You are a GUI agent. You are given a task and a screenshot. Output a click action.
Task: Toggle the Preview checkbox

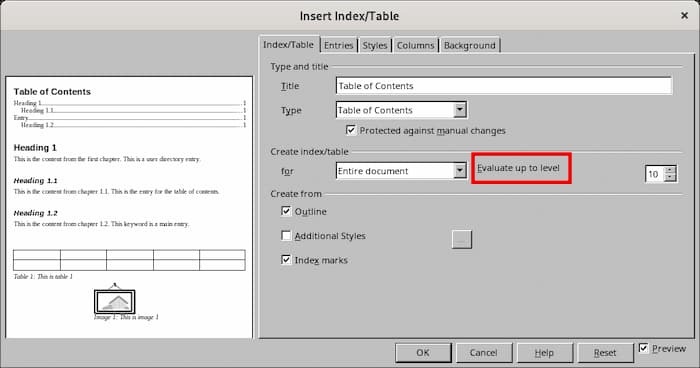643,348
